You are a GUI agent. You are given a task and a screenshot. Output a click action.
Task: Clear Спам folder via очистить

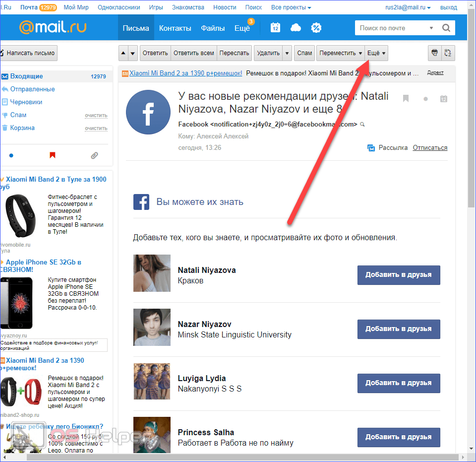96,116
